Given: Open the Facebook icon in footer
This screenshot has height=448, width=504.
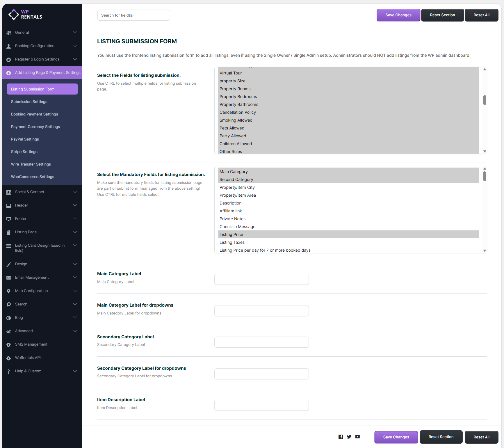Looking at the screenshot, I should point(341,437).
